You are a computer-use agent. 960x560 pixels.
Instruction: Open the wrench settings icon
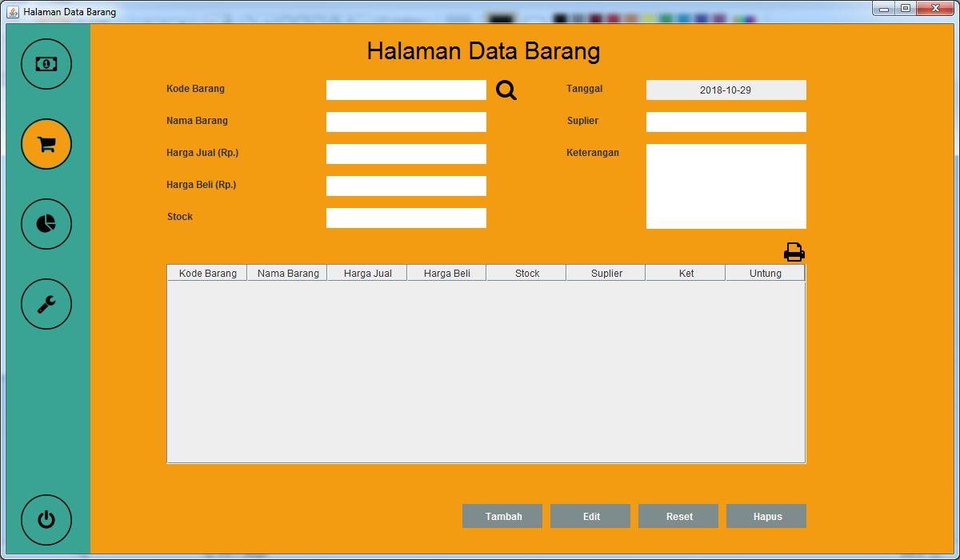point(46,304)
